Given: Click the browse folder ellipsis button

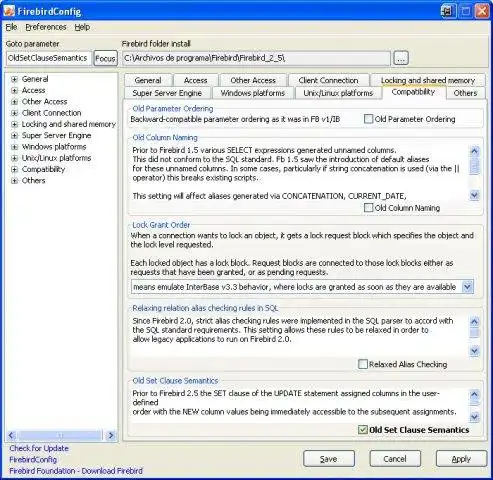Looking at the screenshot, I should click(401, 58).
